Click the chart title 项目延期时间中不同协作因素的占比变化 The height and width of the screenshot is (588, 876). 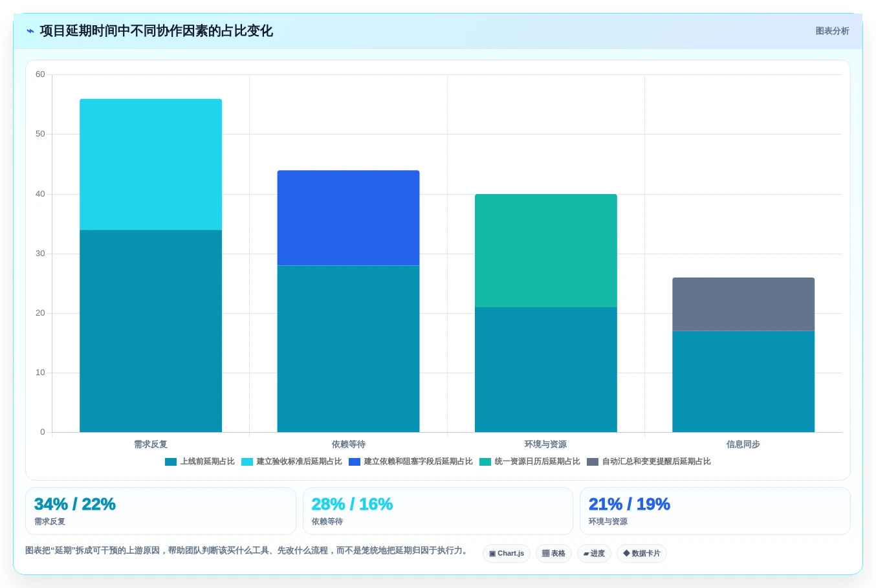(x=157, y=31)
